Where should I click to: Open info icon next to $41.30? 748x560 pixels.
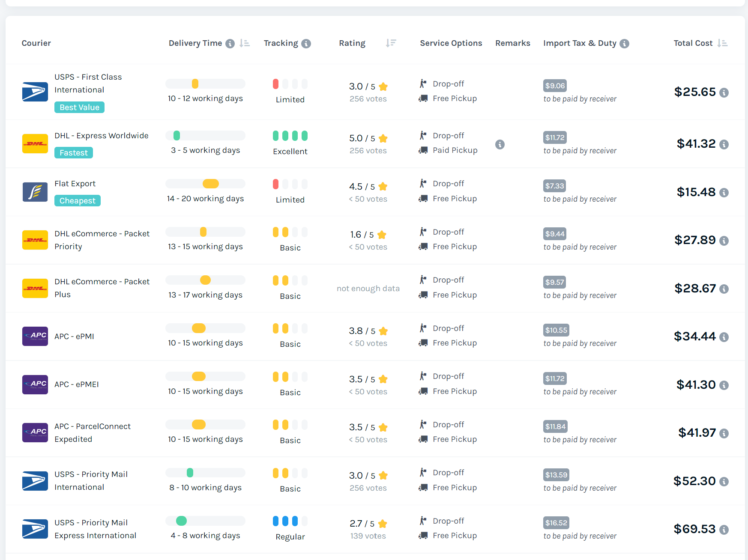coord(724,385)
